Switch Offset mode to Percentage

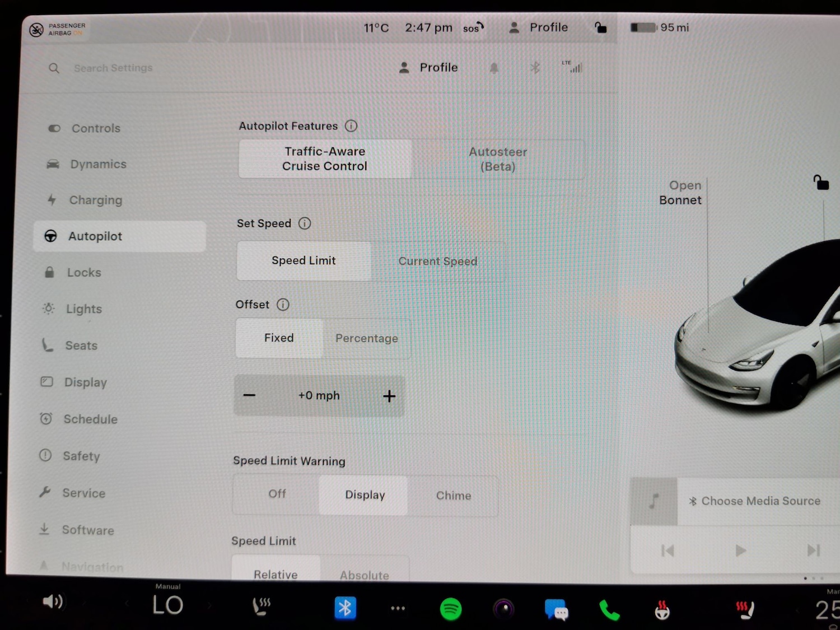click(367, 338)
